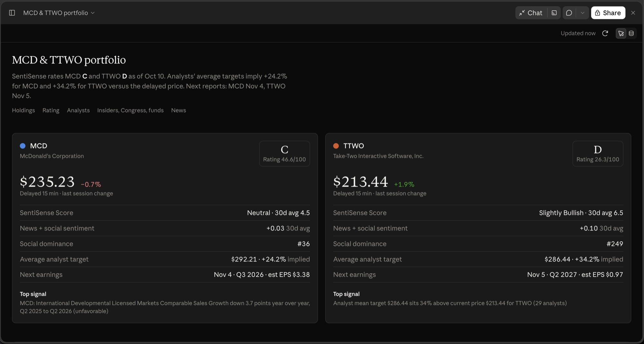644x344 pixels.
Task: Click 'McDonald's Corporation' company name
Action: [x=52, y=156]
